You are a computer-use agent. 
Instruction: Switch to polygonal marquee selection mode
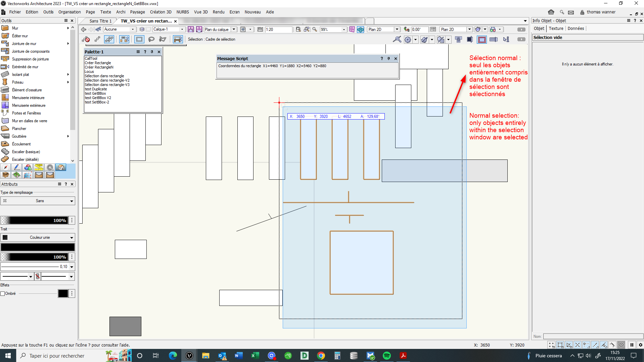point(163,40)
